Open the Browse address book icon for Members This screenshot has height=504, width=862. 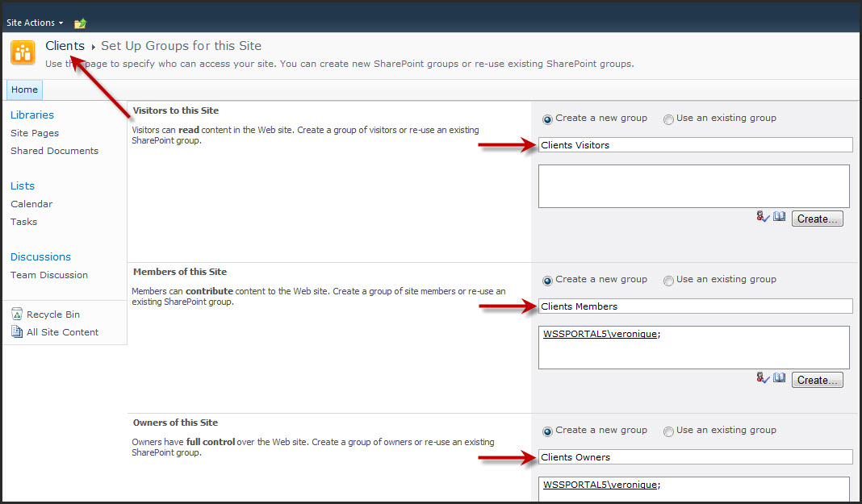click(x=779, y=378)
